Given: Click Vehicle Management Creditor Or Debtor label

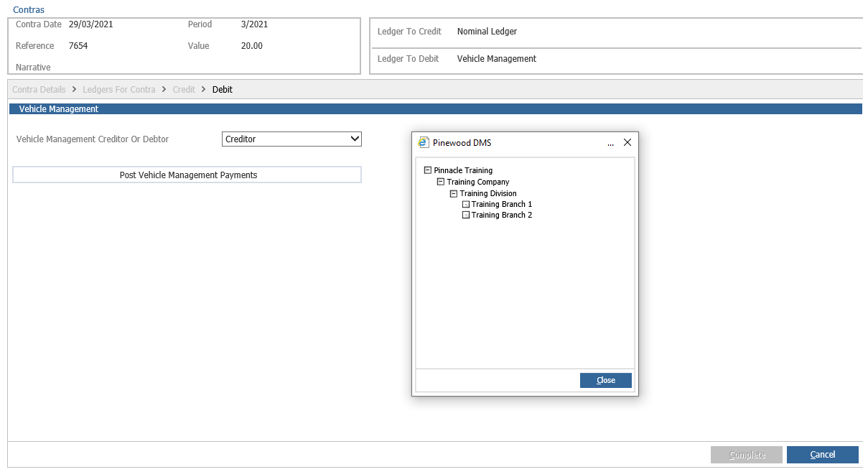Looking at the screenshot, I should pyautogui.click(x=93, y=139).
